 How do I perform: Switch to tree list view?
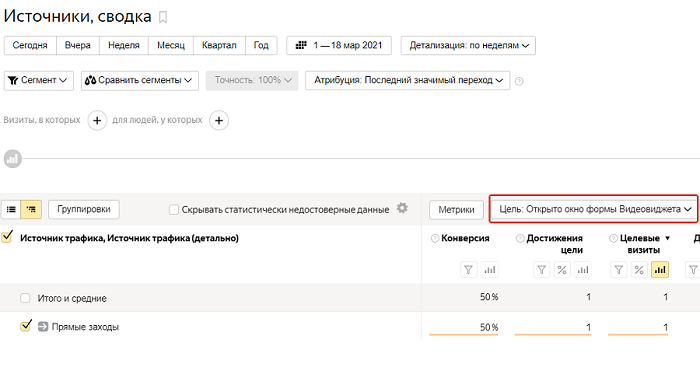click(31, 209)
